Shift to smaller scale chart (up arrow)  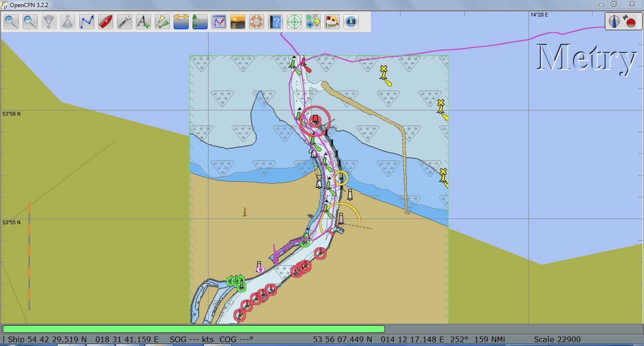point(68,22)
